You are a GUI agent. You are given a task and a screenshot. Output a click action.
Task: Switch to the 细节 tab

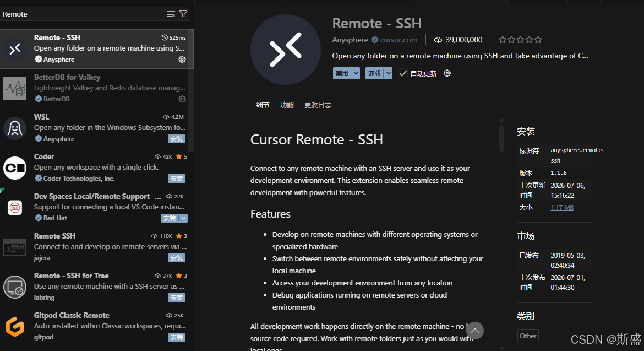pos(263,105)
